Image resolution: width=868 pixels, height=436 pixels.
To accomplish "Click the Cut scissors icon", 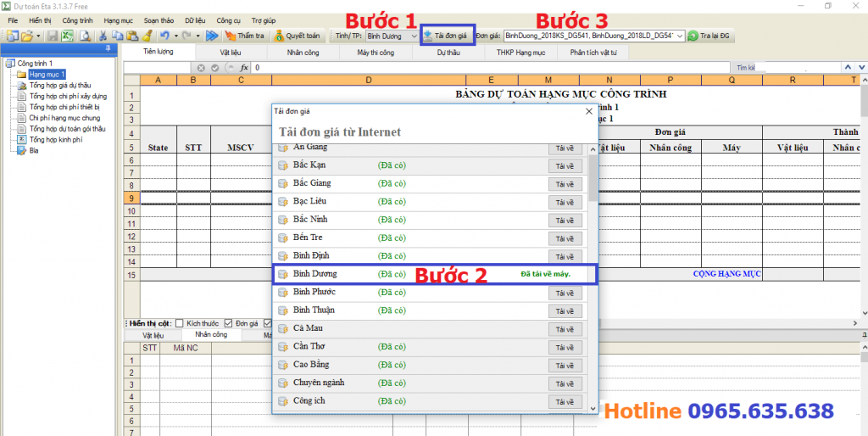I will [x=103, y=36].
